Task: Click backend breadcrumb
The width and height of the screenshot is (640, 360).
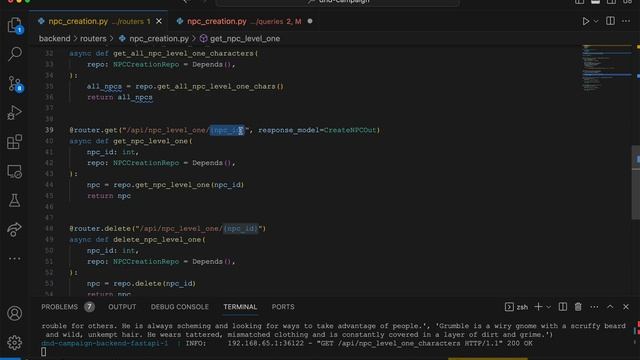Action: coord(54,38)
